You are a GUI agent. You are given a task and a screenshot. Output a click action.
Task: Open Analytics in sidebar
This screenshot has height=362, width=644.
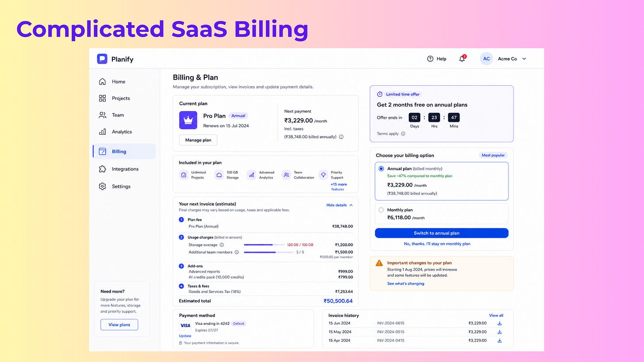pyautogui.click(x=124, y=132)
